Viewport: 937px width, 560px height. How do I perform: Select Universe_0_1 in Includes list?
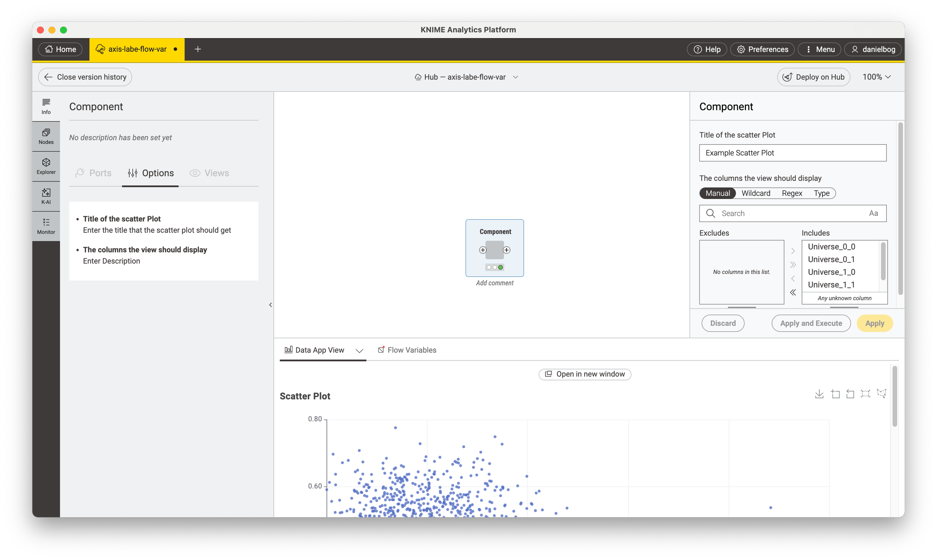click(841, 260)
